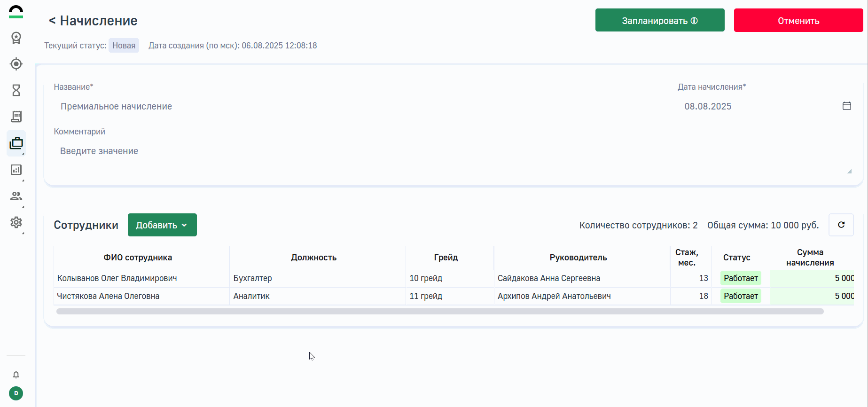Go back via the Начисление arrow

pyautogui.click(x=52, y=21)
